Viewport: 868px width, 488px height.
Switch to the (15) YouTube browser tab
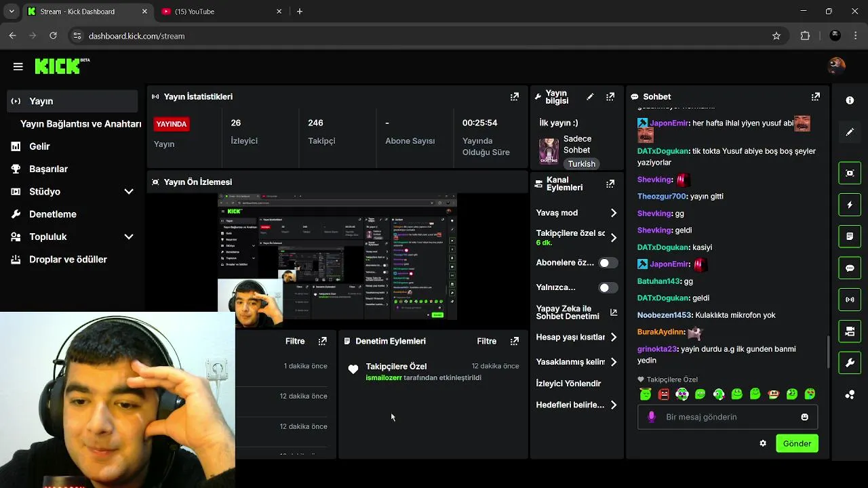pyautogui.click(x=222, y=12)
